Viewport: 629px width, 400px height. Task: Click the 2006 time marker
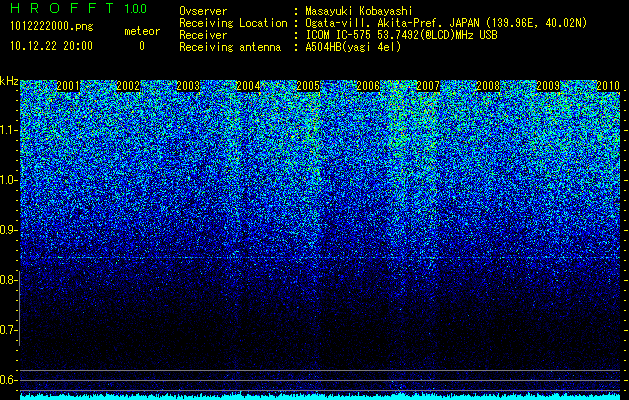(368, 86)
